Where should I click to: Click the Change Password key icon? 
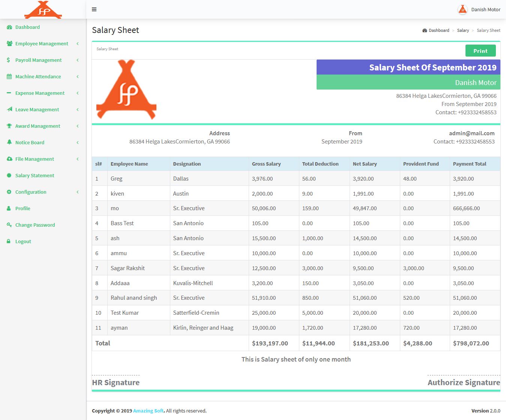[9, 225]
